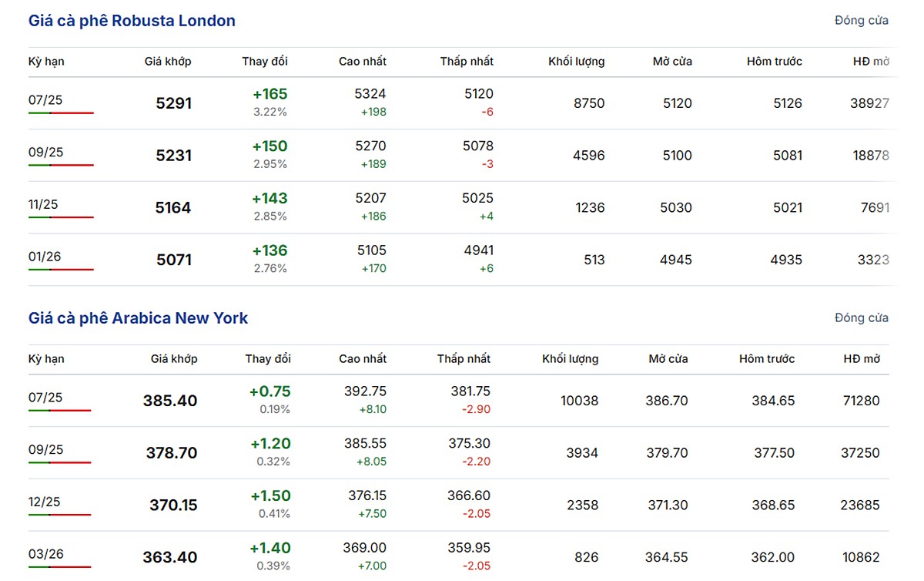Select "Thay đổi" header in Arabica table
Image resolution: width=924 pixels, height=581 pixels.
pyautogui.click(x=268, y=359)
